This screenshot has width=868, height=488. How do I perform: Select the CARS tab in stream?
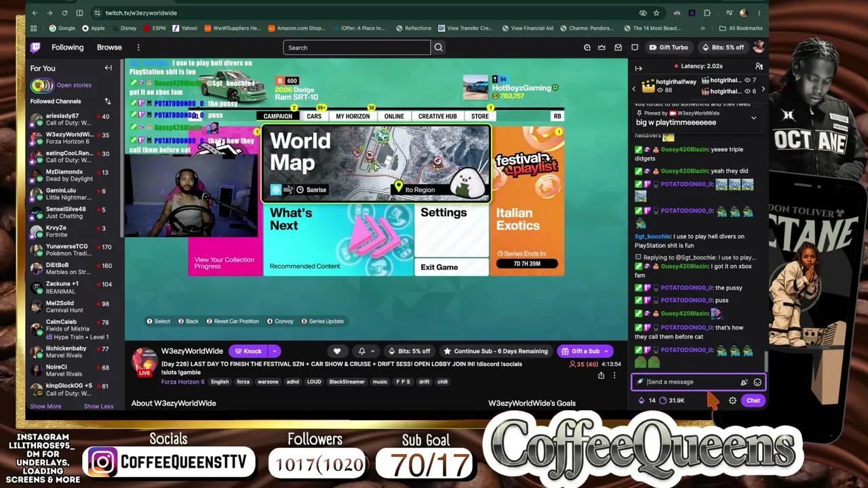(314, 117)
